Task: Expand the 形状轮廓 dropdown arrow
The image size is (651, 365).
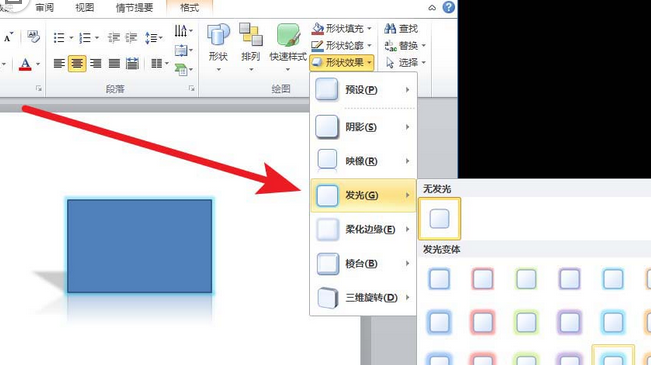Action: [369, 45]
